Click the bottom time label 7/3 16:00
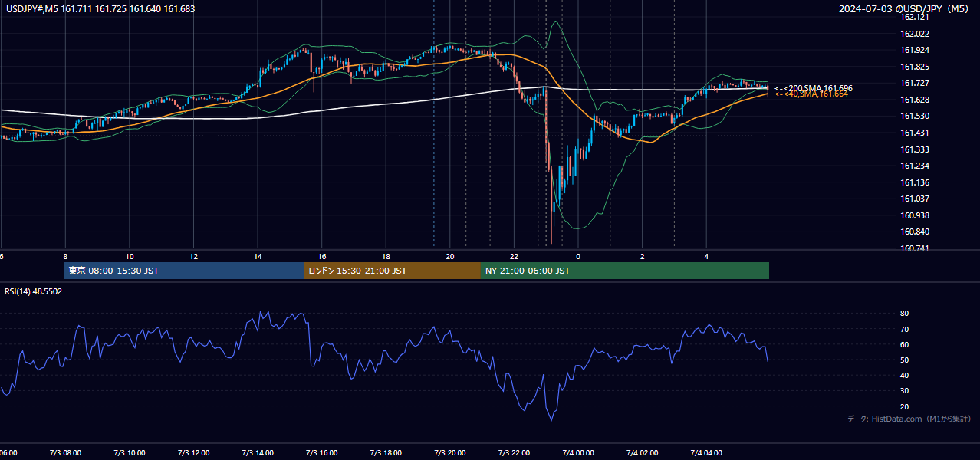 pos(322,453)
